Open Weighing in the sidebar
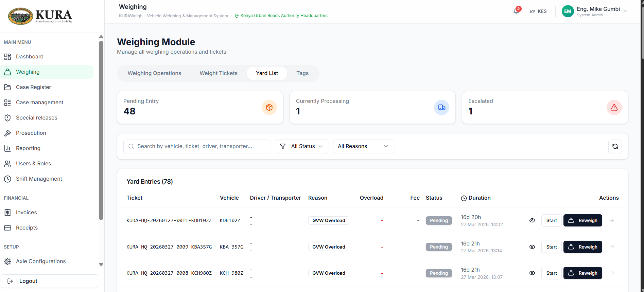644x292 pixels. (x=47, y=72)
